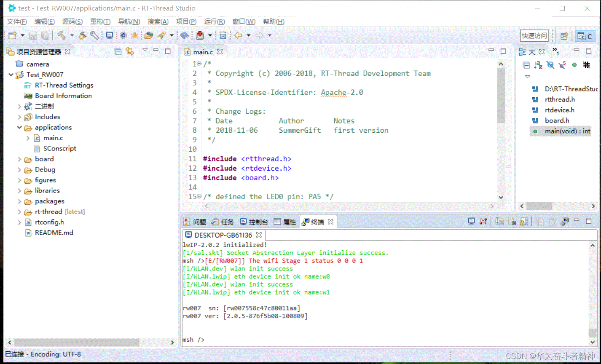Navigate Back with the yellow left arrow

239,36
